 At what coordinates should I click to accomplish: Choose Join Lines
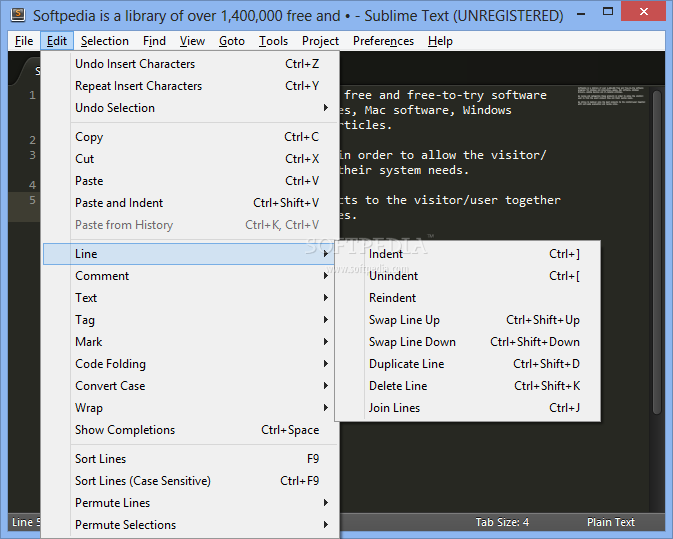[x=468, y=408]
